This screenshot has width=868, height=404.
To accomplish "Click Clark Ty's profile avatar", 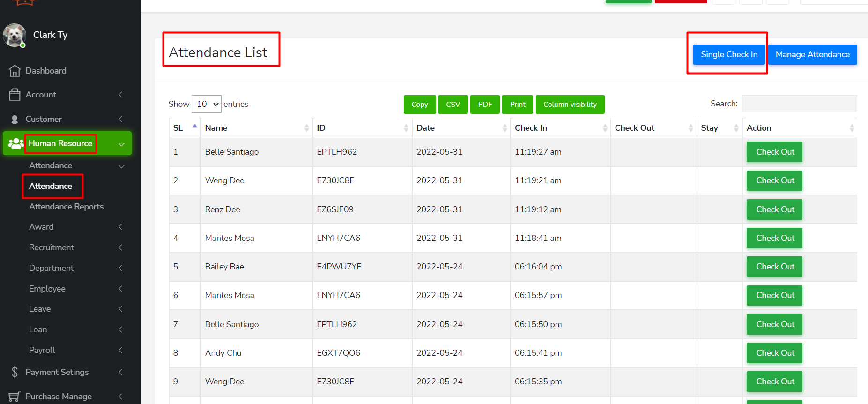I will [x=14, y=35].
